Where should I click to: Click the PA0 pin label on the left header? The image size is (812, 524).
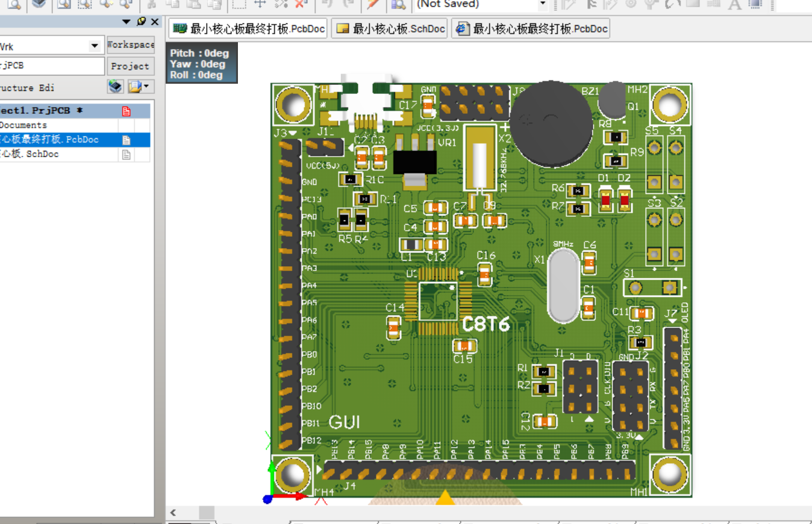coord(310,217)
